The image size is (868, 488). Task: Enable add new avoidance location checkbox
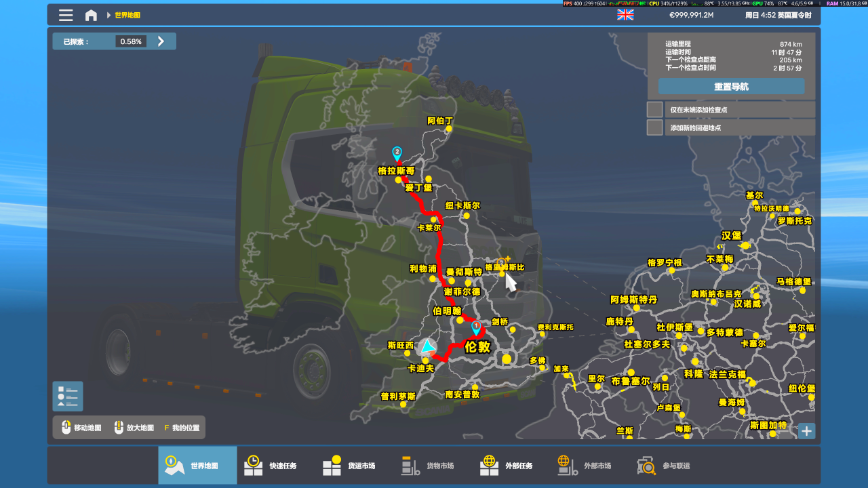click(654, 127)
